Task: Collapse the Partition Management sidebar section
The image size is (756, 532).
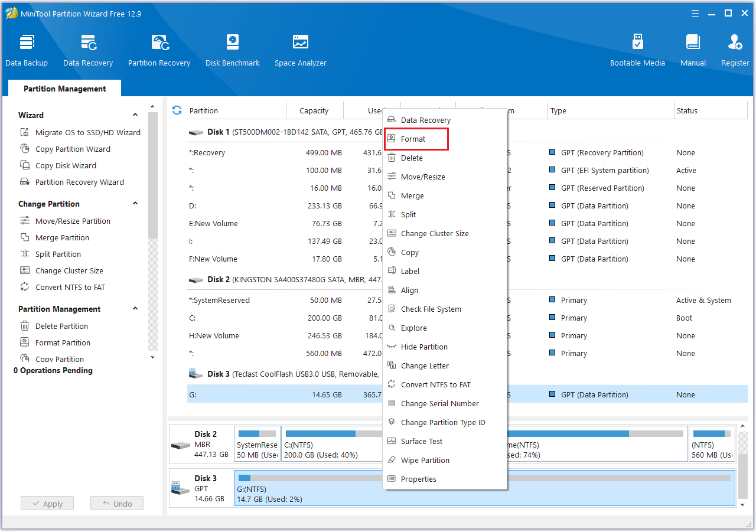Action: click(135, 309)
